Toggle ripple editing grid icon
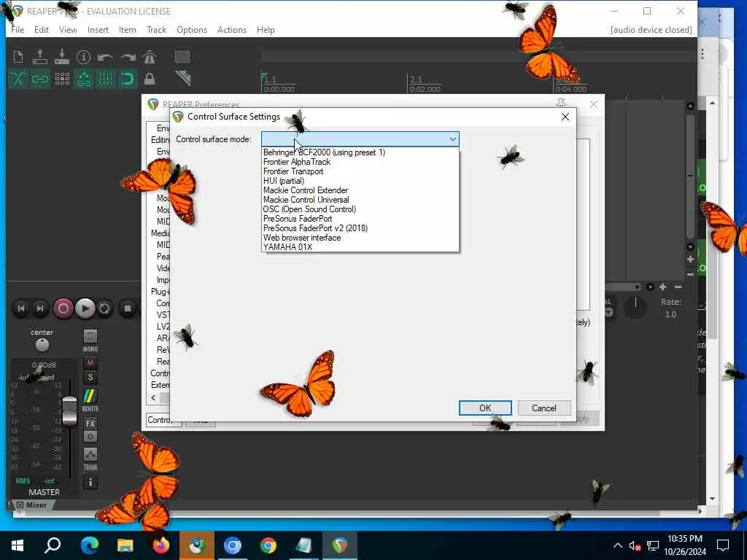The height and width of the screenshot is (560, 747). coord(62,79)
